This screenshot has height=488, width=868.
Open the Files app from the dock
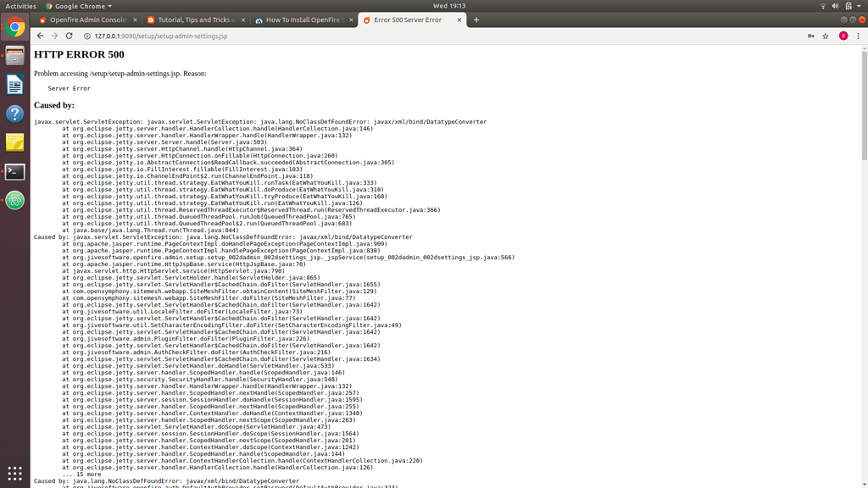point(14,56)
